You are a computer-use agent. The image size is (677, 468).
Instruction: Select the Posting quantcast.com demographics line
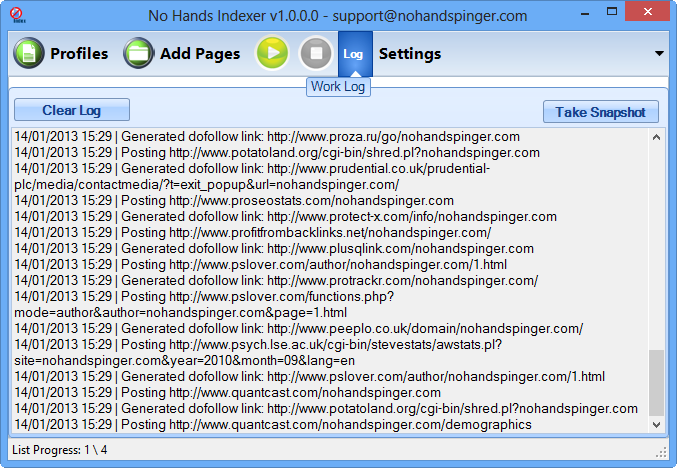(x=272, y=424)
